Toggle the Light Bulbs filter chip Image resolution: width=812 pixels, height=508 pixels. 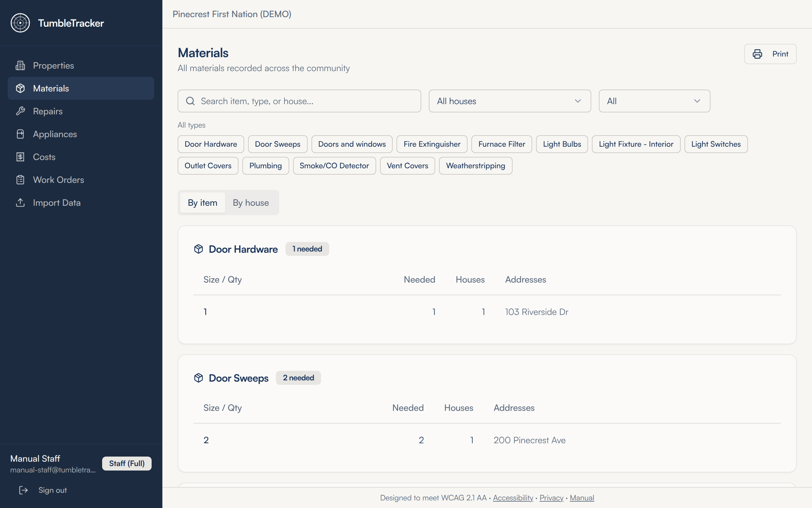coord(562,144)
